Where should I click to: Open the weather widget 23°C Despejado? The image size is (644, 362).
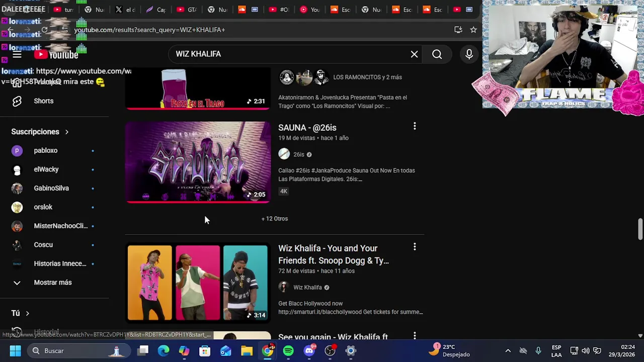click(x=450, y=350)
